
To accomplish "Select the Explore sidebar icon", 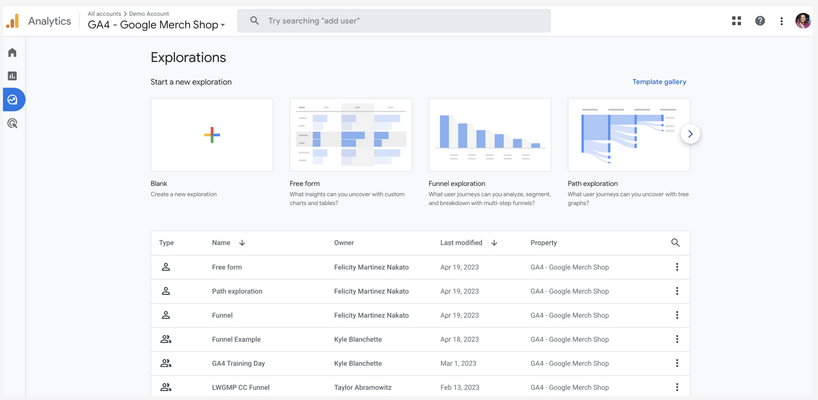I will [x=13, y=100].
